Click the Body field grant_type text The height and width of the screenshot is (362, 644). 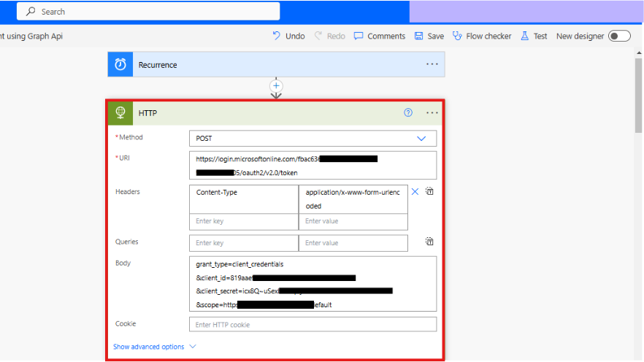tap(239, 264)
